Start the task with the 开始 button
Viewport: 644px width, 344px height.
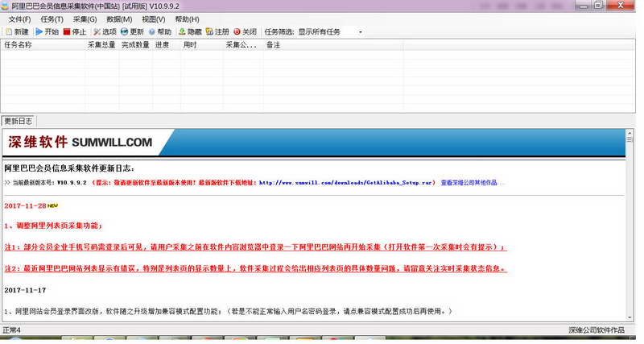pos(47,31)
